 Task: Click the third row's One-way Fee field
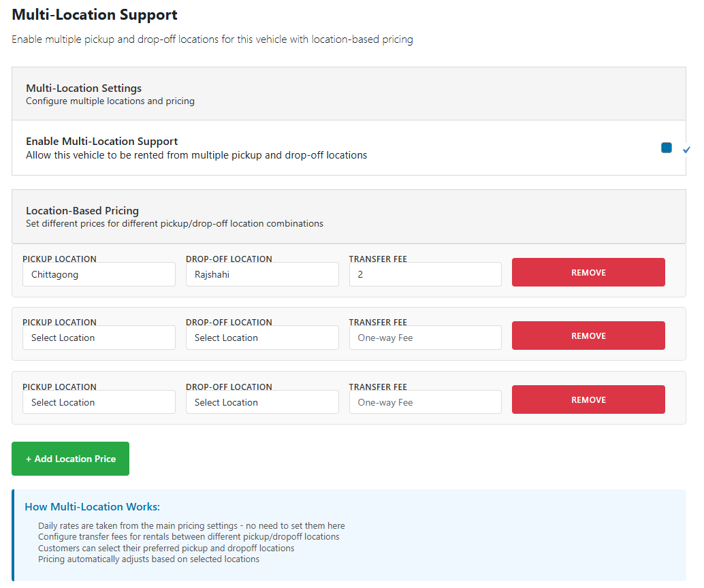[x=425, y=402]
